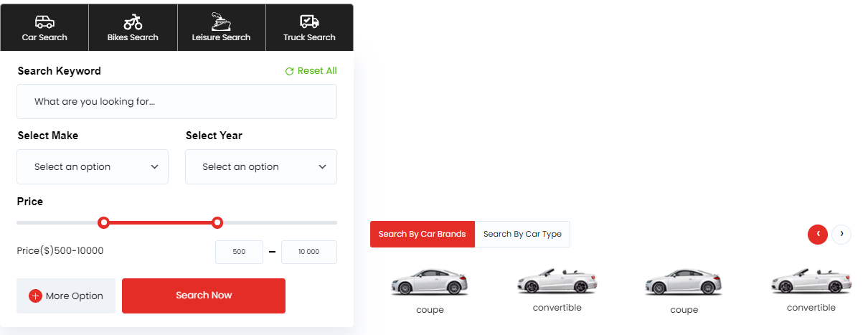Click the car icon above Car Search
868x335 pixels.
[44, 22]
